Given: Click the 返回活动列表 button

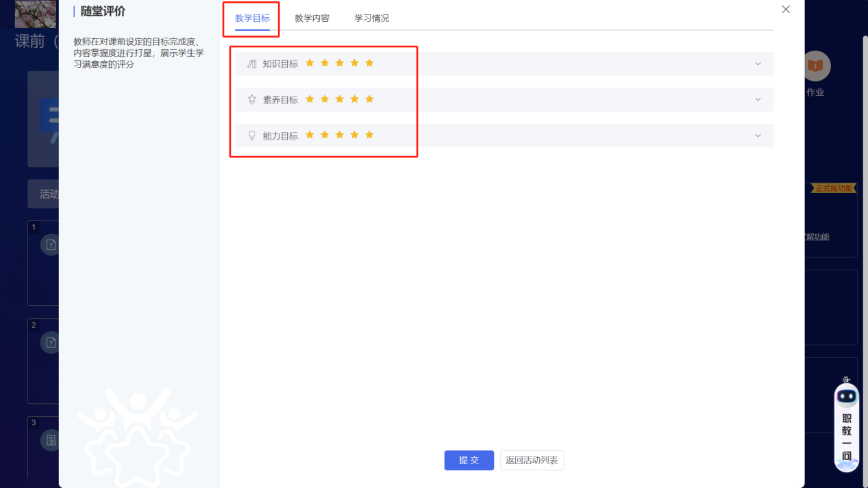Looking at the screenshot, I should tap(532, 460).
